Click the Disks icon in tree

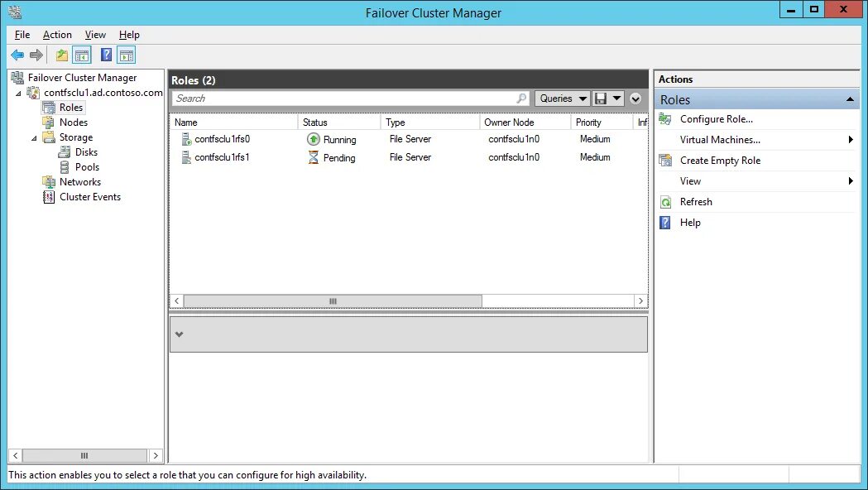pos(65,151)
